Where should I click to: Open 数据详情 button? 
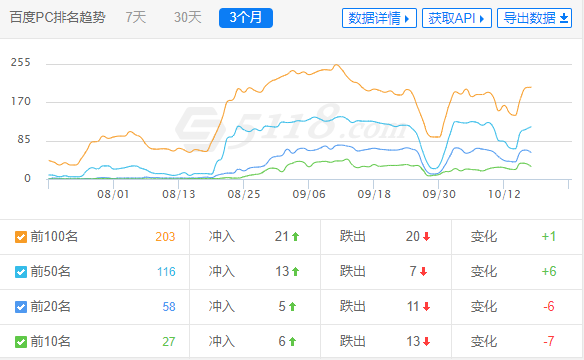[379, 18]
